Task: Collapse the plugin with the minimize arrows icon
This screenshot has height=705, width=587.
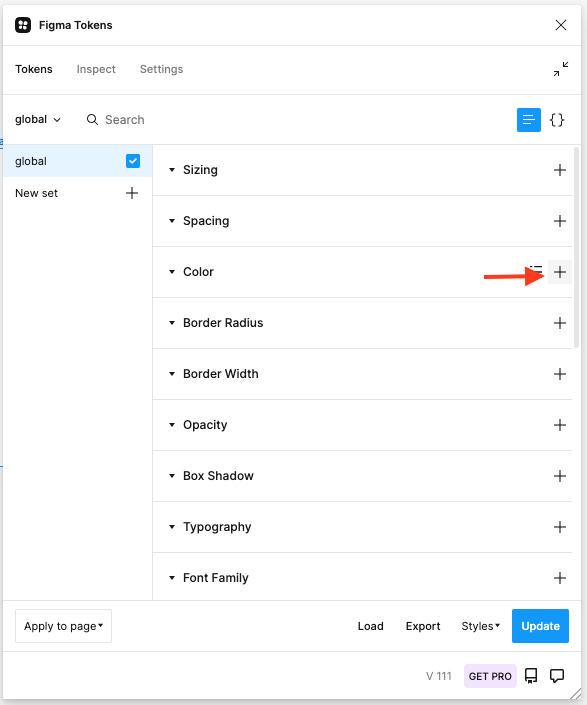Action: click(x=560, y=69)
